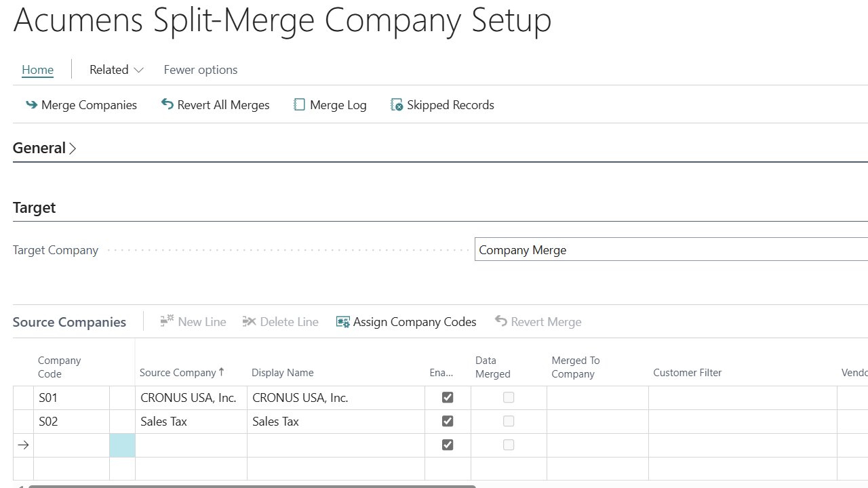The image size is (868, 488).
Task: Click Merged To Company cell for Sales Tax
Action: 597,422
